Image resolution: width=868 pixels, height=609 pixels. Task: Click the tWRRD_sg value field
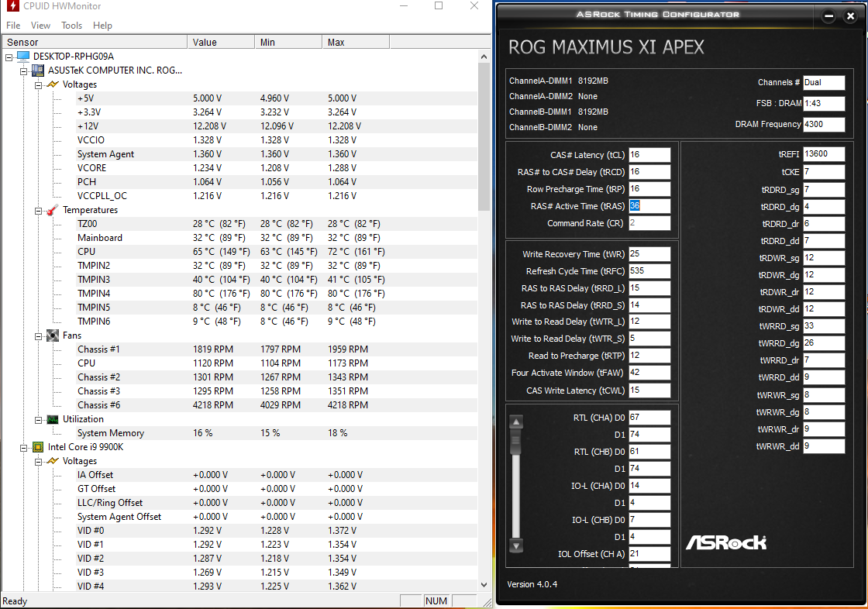coord(824,326)
